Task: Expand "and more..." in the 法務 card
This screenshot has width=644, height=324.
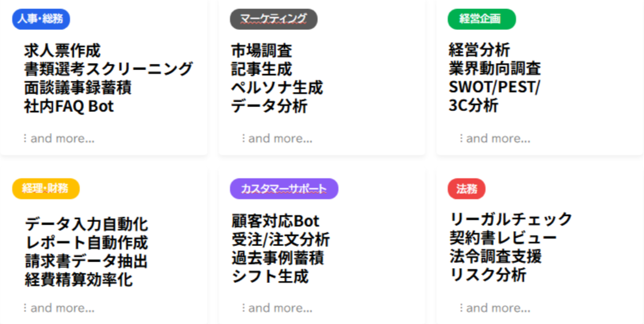Action: (x=497, y=308)
